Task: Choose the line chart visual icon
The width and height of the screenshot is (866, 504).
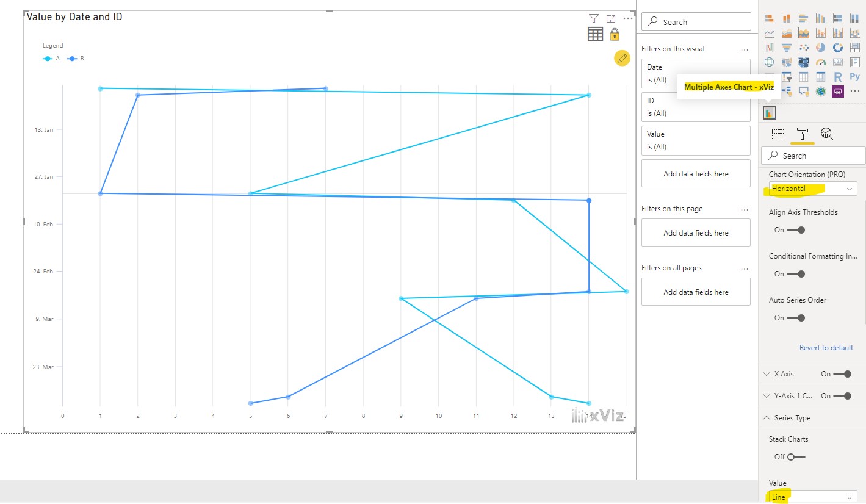Action: pos(770,32)
